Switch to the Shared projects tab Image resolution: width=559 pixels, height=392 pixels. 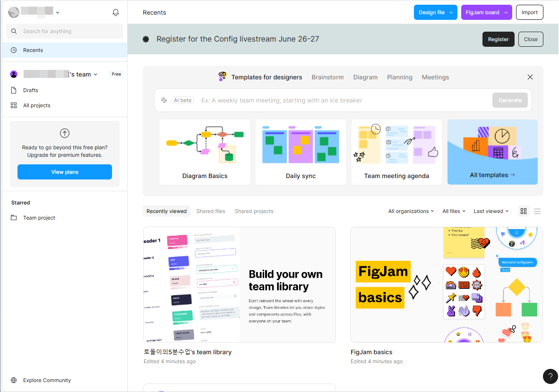[254, 211]
